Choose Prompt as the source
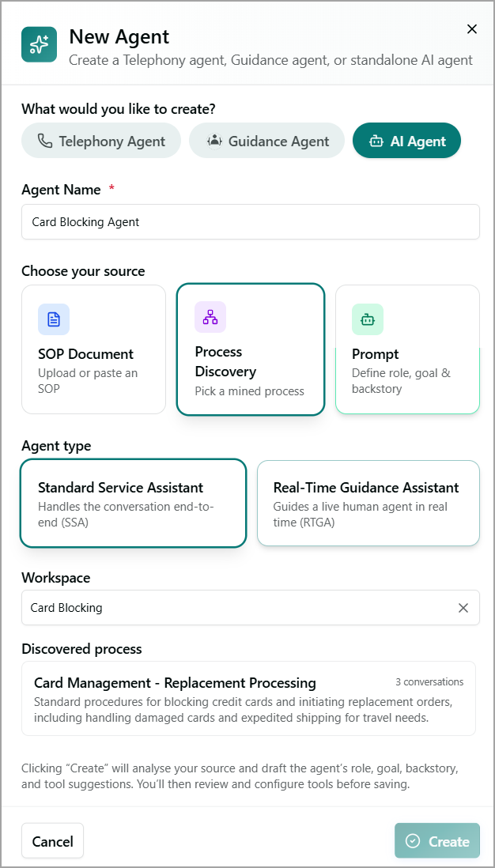 click(x=407, y=349)
